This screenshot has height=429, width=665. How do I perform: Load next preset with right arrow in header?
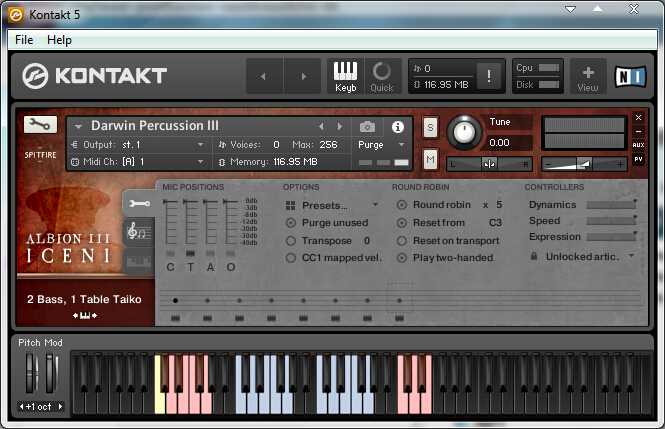pyautogui.click(x=302, y=76)
